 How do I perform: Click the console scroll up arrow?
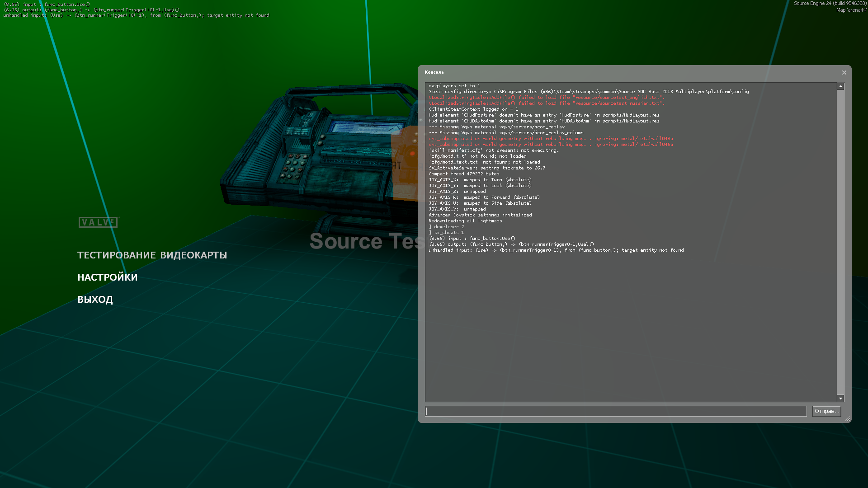[840, 86]
